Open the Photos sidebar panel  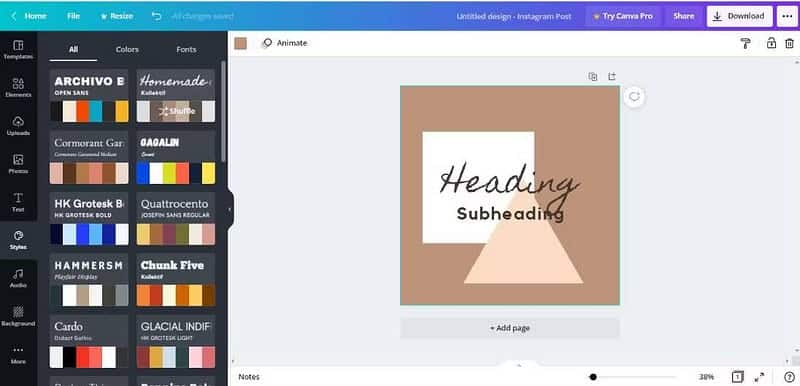(x=18, y=164)
